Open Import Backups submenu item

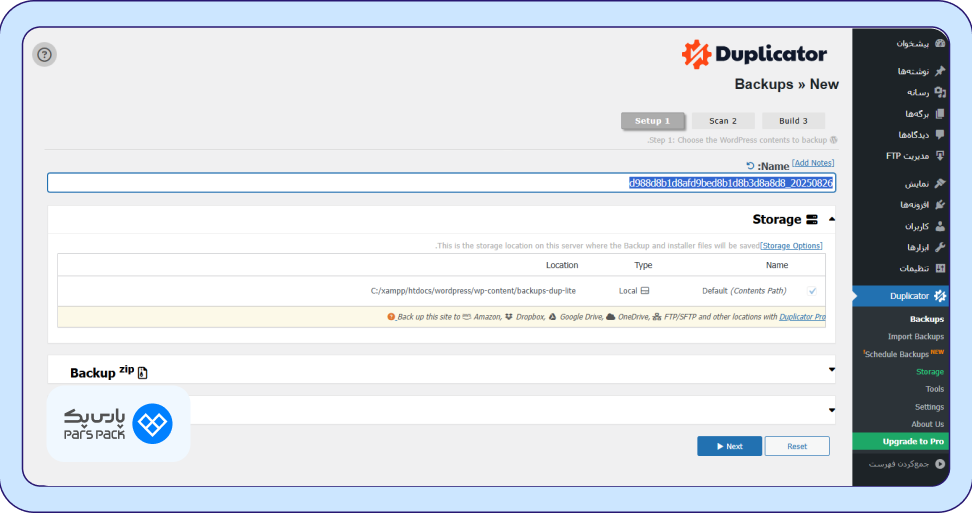pyautogui.click(x=916, y=336)
